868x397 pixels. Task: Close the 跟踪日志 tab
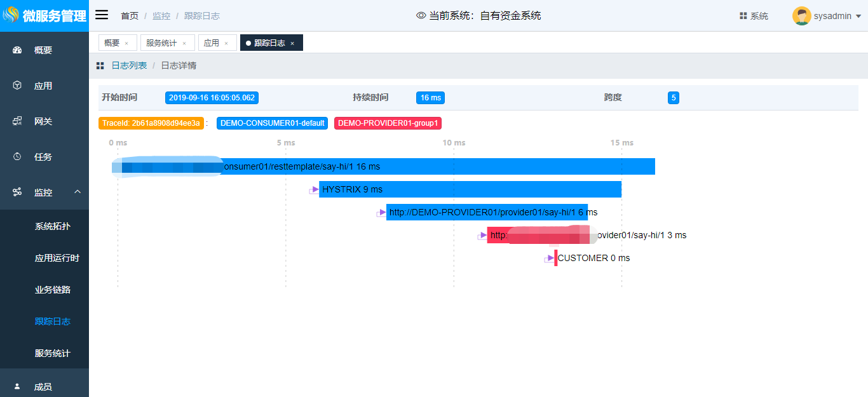292,43
